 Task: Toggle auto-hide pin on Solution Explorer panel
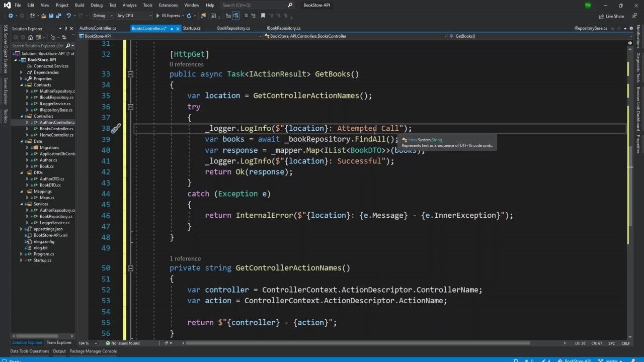[x=66, y=29]
